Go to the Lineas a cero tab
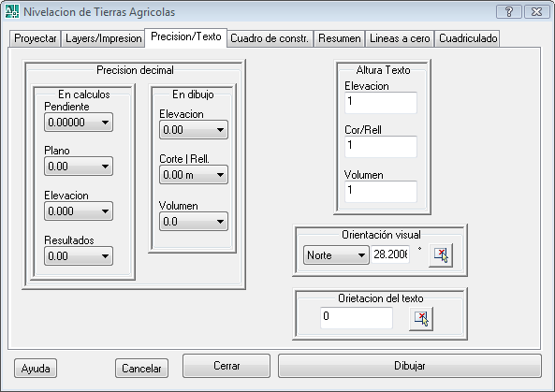Image resolution: width=555 pixels, height=392 pixels. click(x=400, y=38)
